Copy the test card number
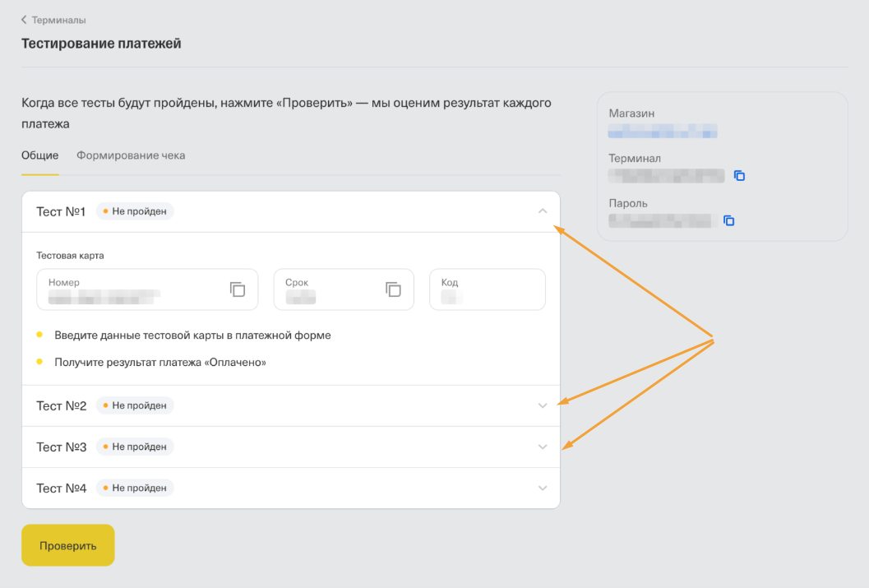Viewport: 869px width, 588px height. 238,289
